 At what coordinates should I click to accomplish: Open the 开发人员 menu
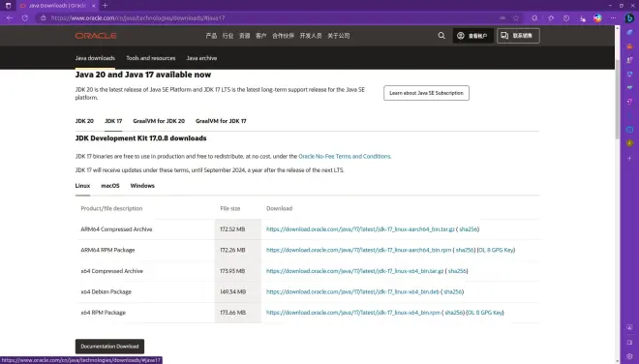[x=311, y=36]
